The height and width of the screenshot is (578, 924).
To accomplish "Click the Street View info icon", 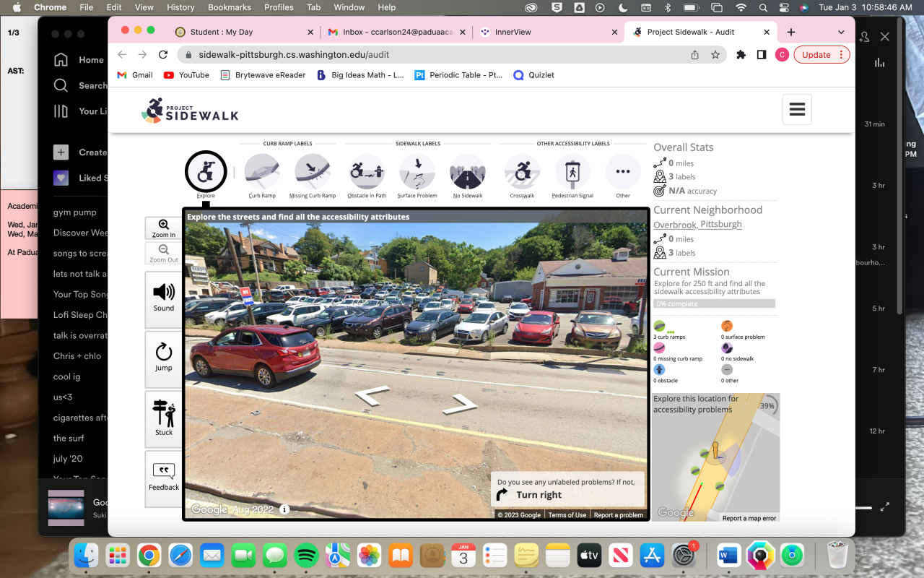I will (284, 509).
